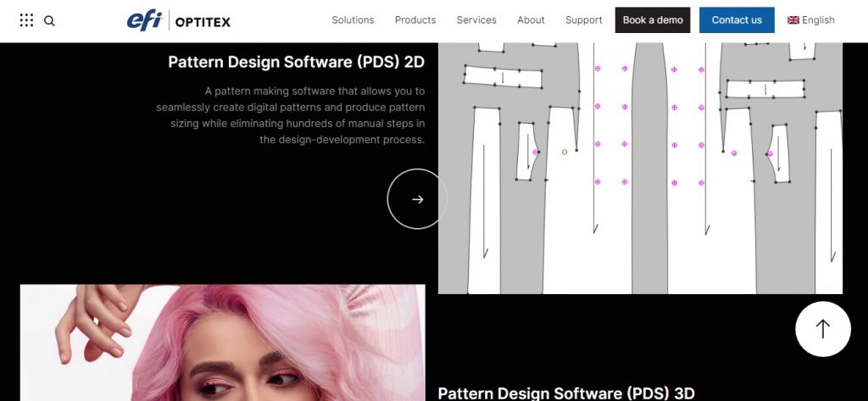Click the search magnifier icon
The image size is (868, 401).
click(49, 21)
